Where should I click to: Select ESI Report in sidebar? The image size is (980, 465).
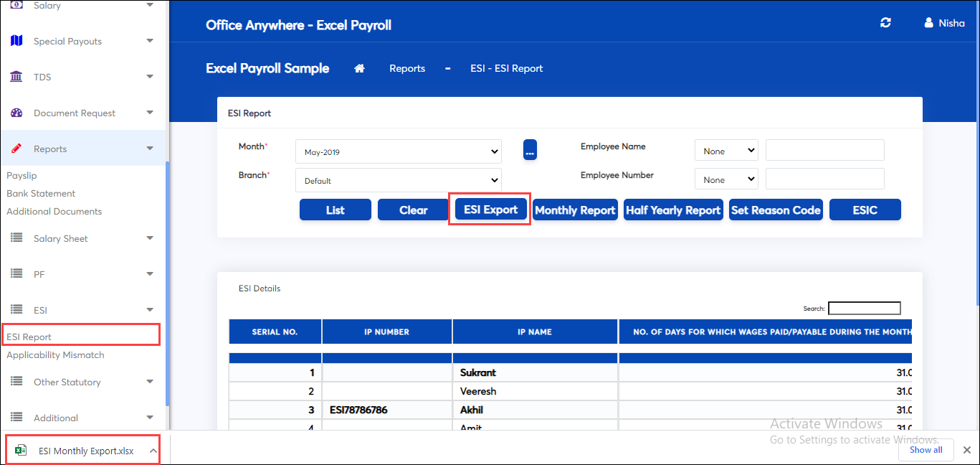coord(29,337)
